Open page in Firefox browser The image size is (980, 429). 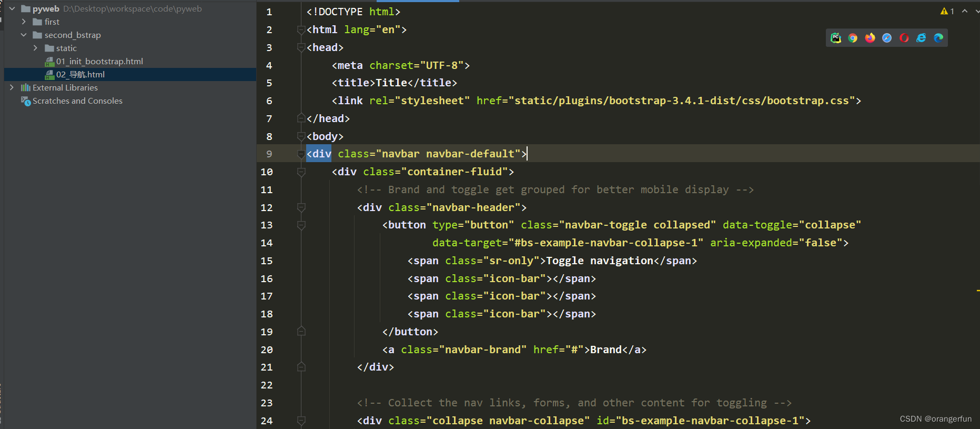click(870, 38)
